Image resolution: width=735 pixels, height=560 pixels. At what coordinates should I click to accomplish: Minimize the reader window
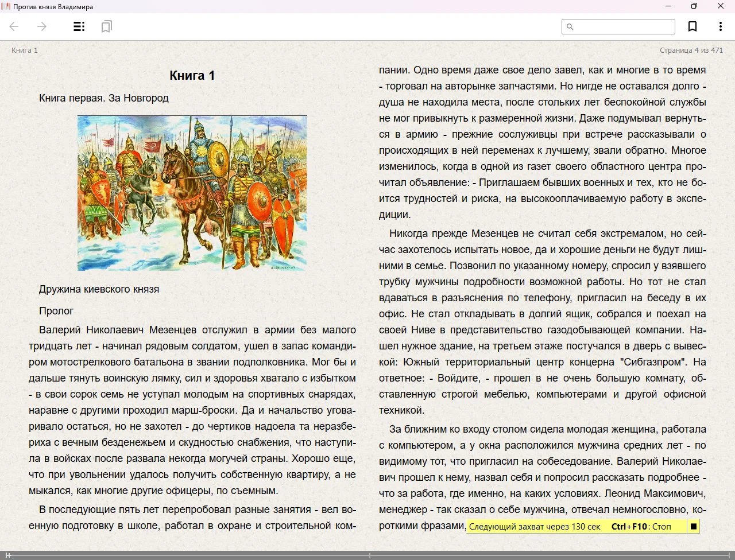pos(668,6)
